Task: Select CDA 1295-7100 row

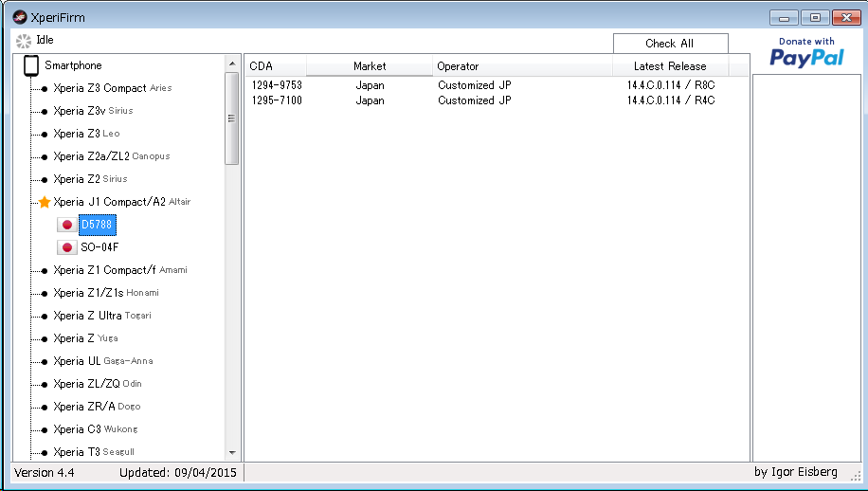Action: (497, 100)
